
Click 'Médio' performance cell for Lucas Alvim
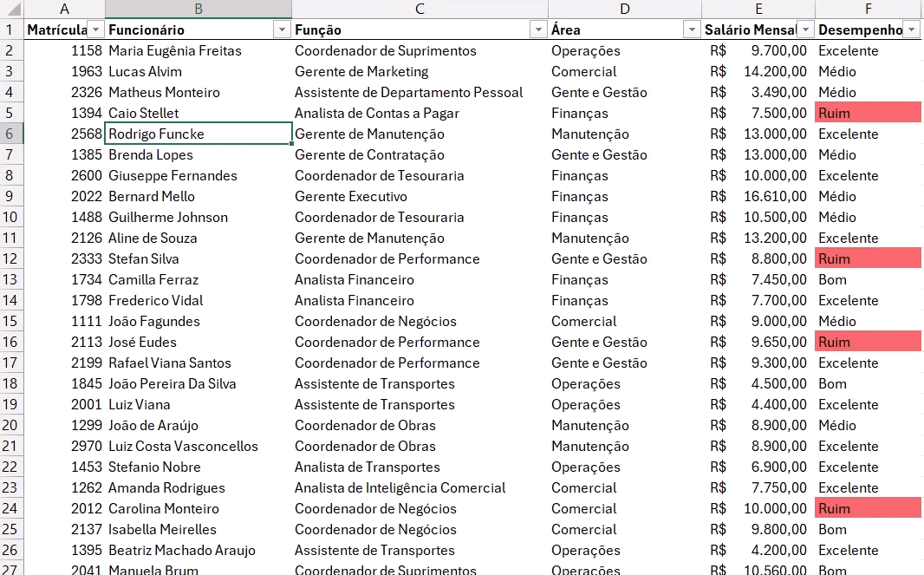[868, 71]
